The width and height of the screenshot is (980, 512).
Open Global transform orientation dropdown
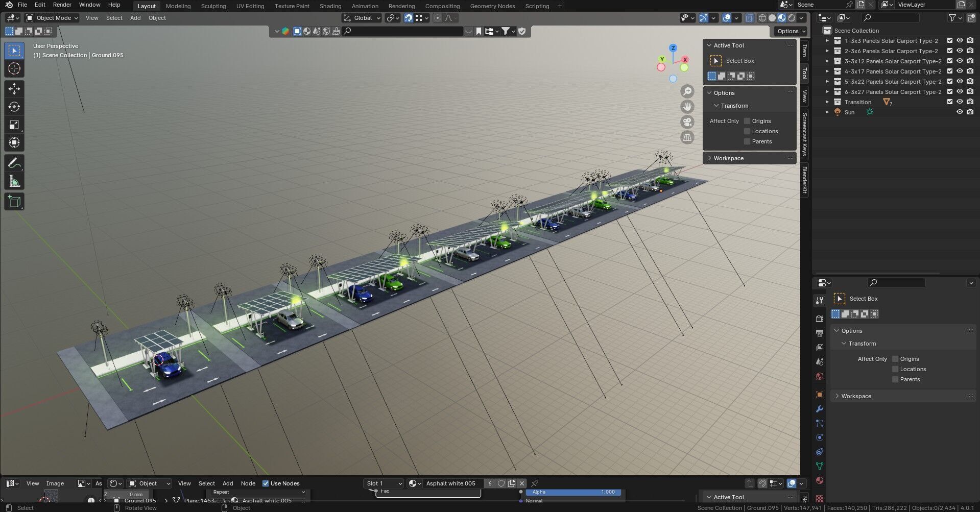point(362,18)
